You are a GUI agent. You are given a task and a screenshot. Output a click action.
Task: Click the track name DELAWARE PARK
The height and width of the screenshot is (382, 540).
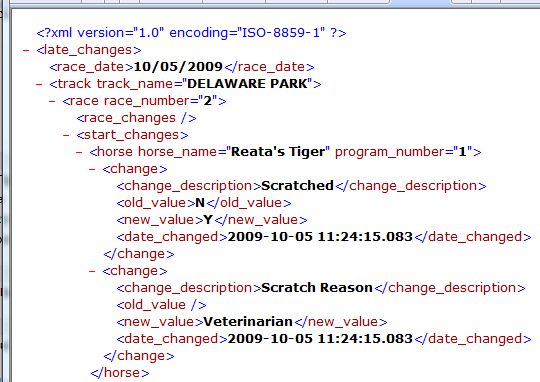[247, 83]
